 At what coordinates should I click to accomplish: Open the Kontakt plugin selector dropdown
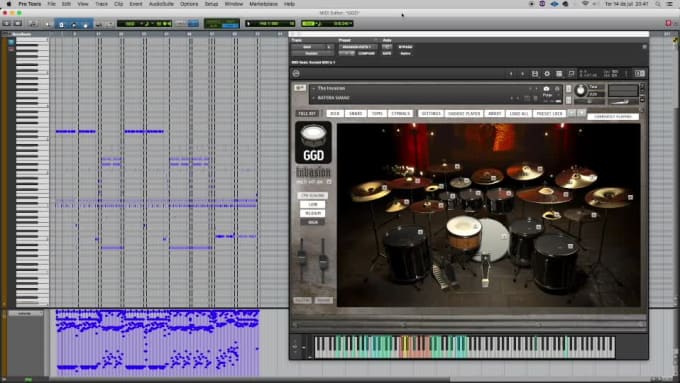click(x=312, y=53)
